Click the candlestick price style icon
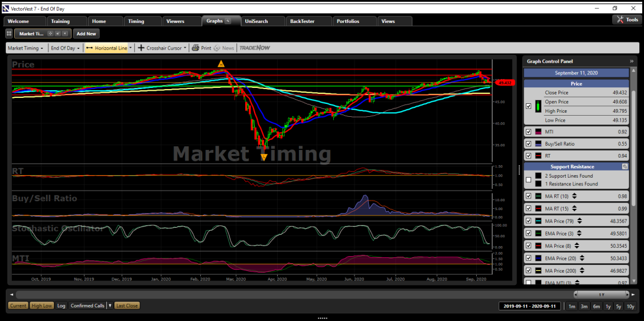This screenshot has width=644, height=321. pos(537,107)
